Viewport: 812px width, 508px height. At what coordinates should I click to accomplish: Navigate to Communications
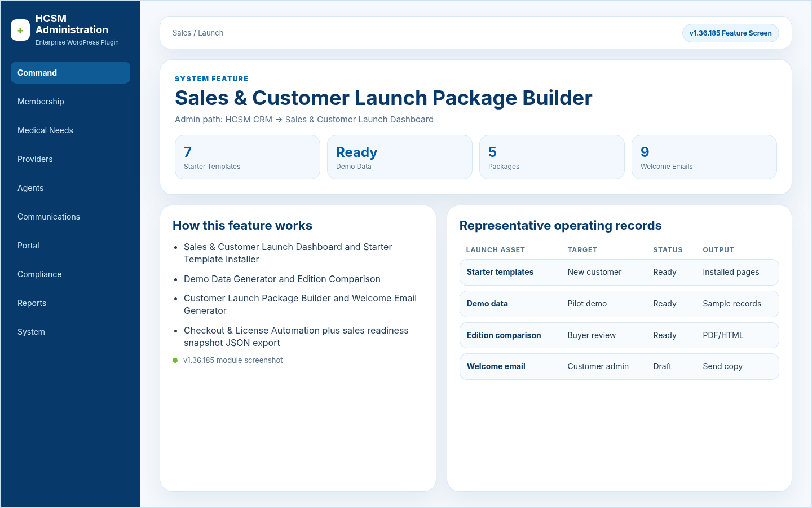70,217
